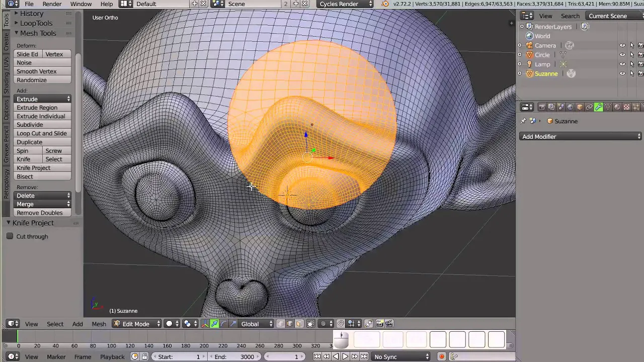Viewport: 644px width, 362px height.
Task: Click the Extrude Region button
Action: 43,108
